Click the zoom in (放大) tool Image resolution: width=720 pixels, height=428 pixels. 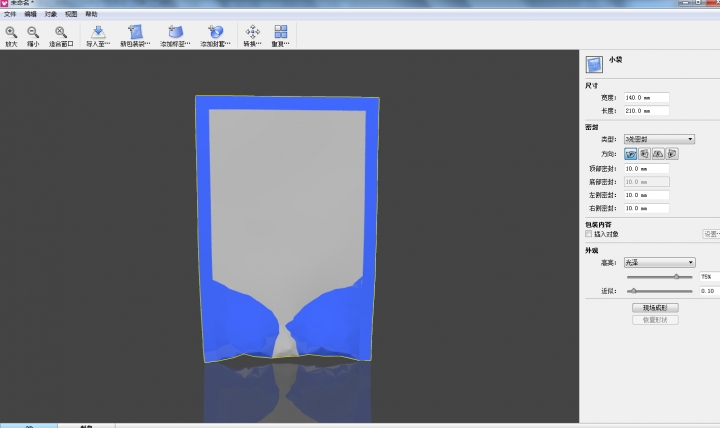pyautogui.click(x=11, y=33)
